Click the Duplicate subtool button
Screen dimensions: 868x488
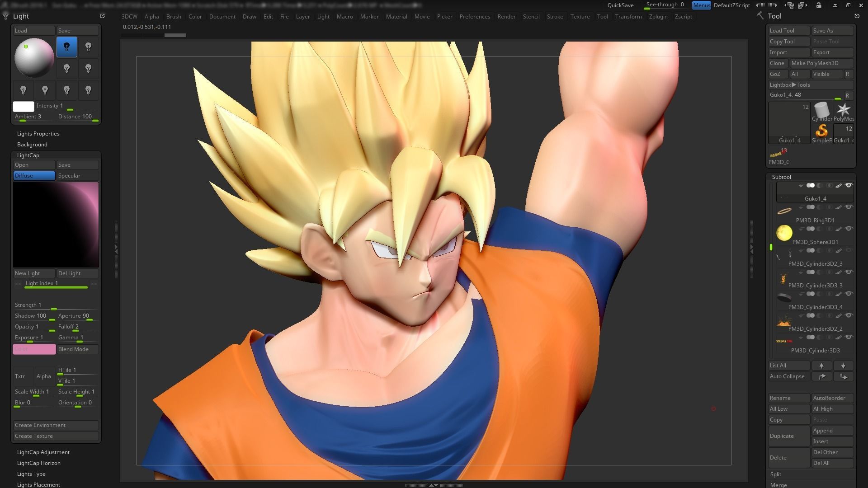pos(789,436)
